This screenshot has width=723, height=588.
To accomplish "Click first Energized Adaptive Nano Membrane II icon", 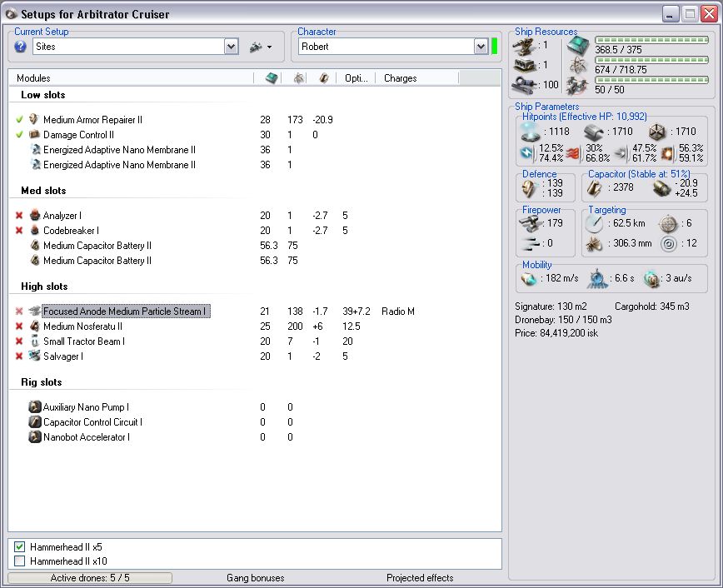I will click(35, 149).
